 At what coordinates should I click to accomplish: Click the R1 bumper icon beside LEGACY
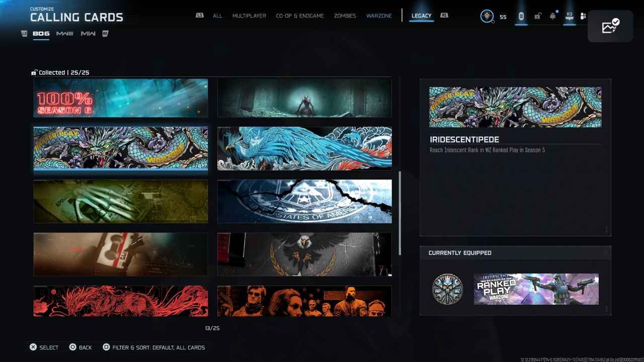444,16
